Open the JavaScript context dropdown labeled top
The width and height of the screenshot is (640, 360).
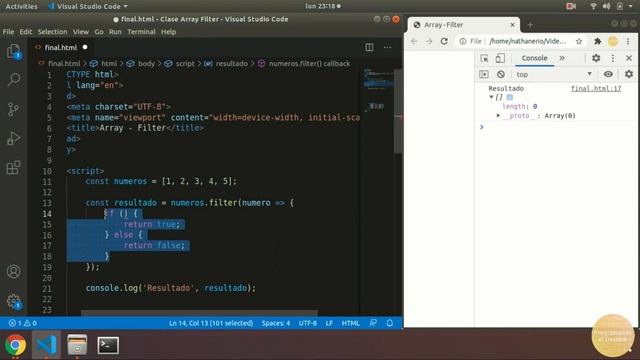click(x=554, y=74)
